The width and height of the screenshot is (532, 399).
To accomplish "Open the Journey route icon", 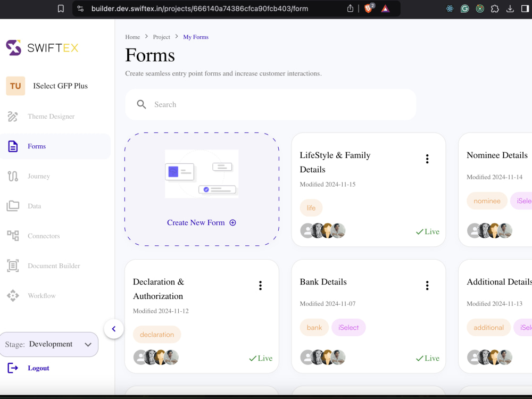I will point(13,176).
